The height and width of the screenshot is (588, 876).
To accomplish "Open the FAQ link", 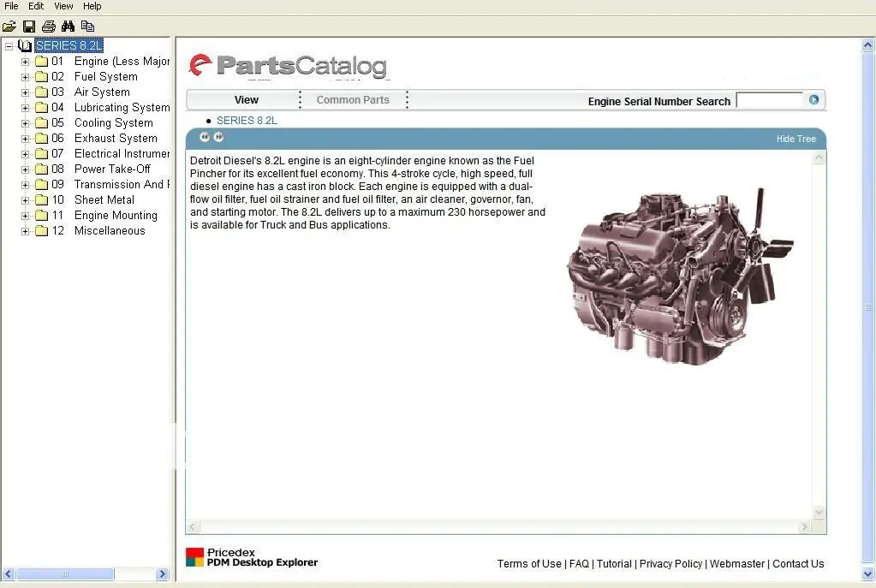I will pyautogui.click(x=579, y=564).
